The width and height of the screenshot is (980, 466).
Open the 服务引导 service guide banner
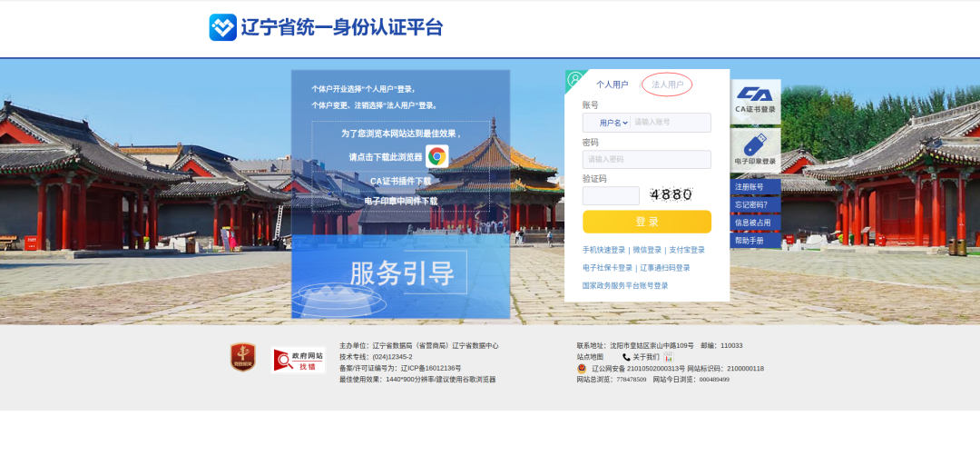point(401,274)
